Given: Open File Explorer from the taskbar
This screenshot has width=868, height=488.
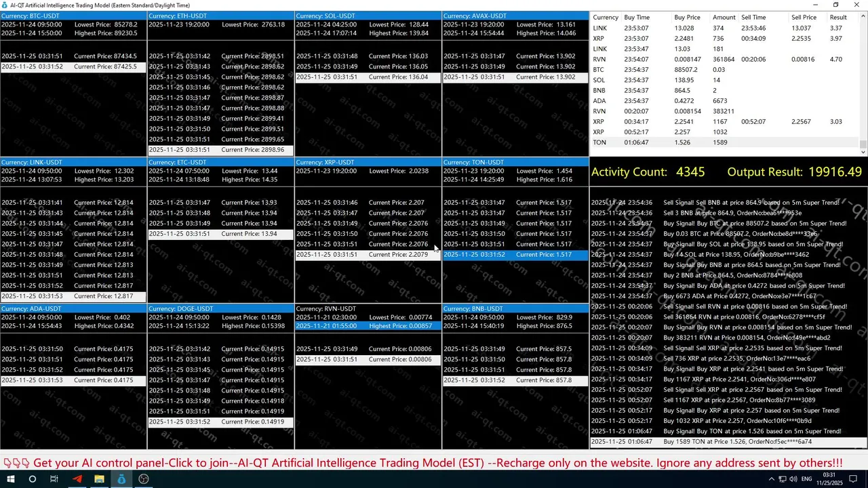Looking at the screenshot, I should pyautogui.click(x=99, y=479).
